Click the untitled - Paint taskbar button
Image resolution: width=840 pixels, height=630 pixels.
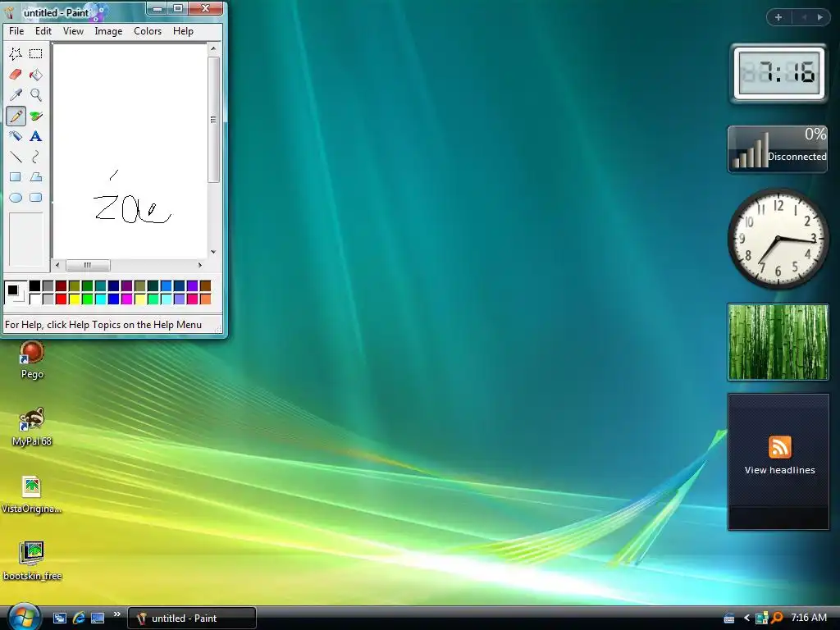[192, 619]
